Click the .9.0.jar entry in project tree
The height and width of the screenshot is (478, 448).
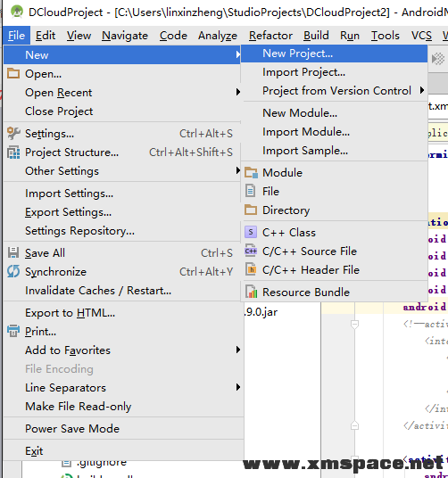pos(261,312)
